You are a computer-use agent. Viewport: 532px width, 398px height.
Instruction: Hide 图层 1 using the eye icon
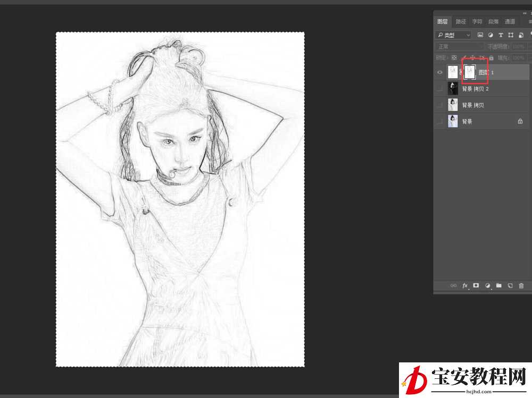[440, 72]
